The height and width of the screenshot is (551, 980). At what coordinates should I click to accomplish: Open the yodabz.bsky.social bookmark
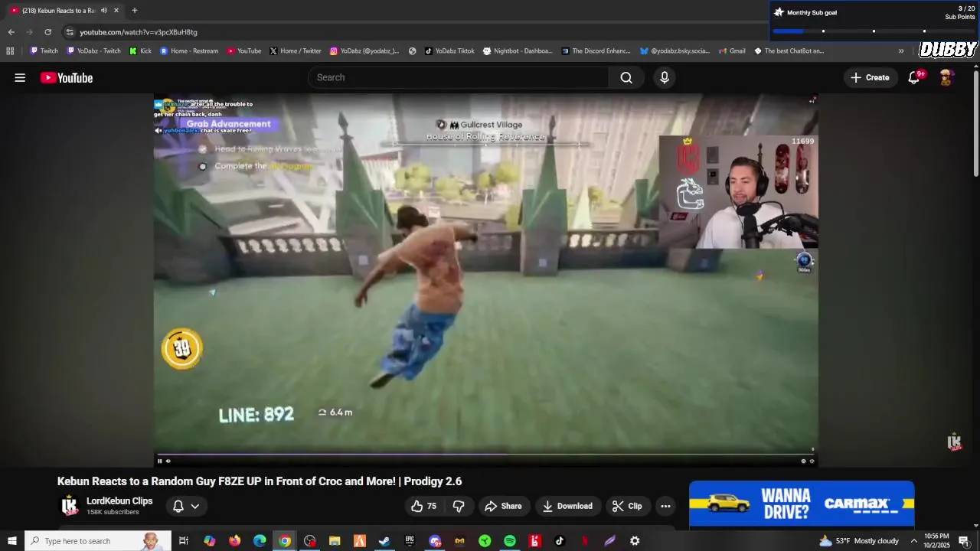pyautogui.click(x=675, y=51)
